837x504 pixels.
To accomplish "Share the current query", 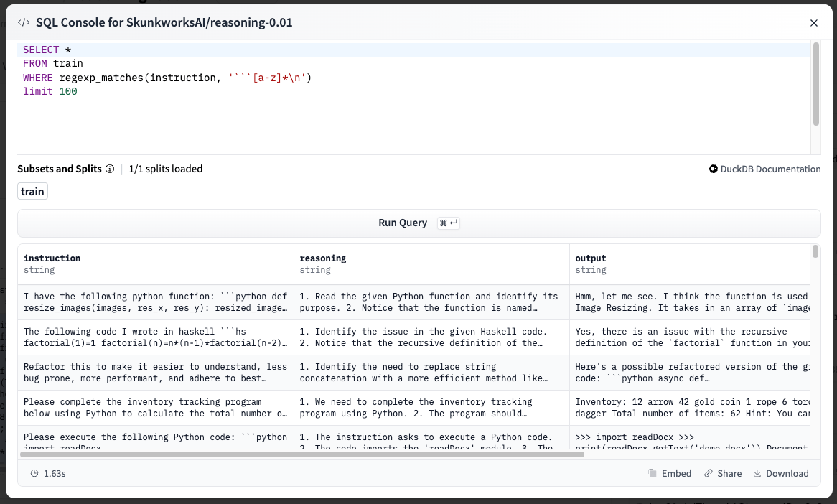I will pos(728,473).
